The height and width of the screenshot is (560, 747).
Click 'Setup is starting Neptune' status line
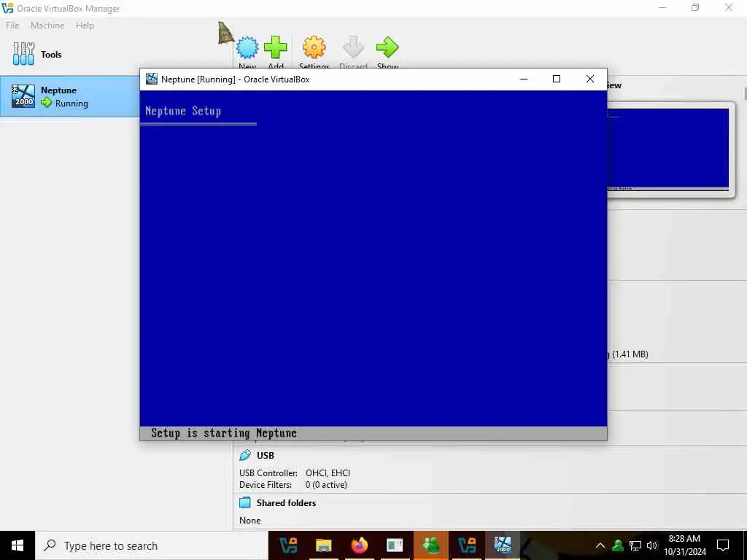224,433
